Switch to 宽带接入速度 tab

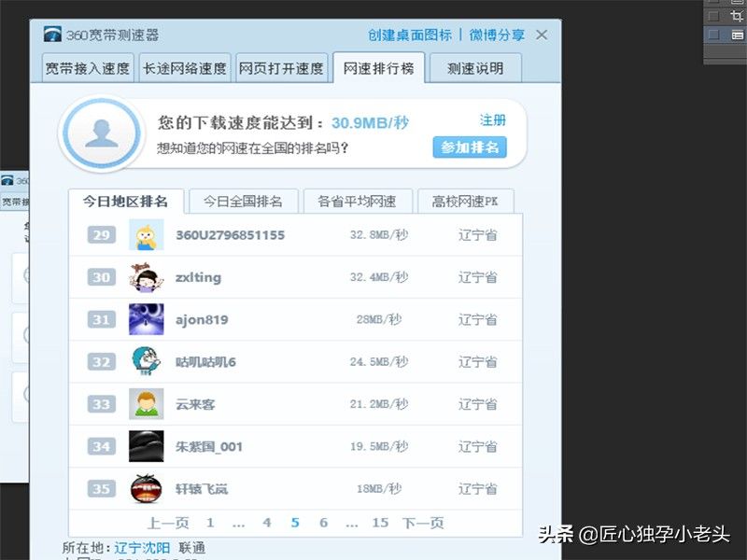tap(88, 68)
